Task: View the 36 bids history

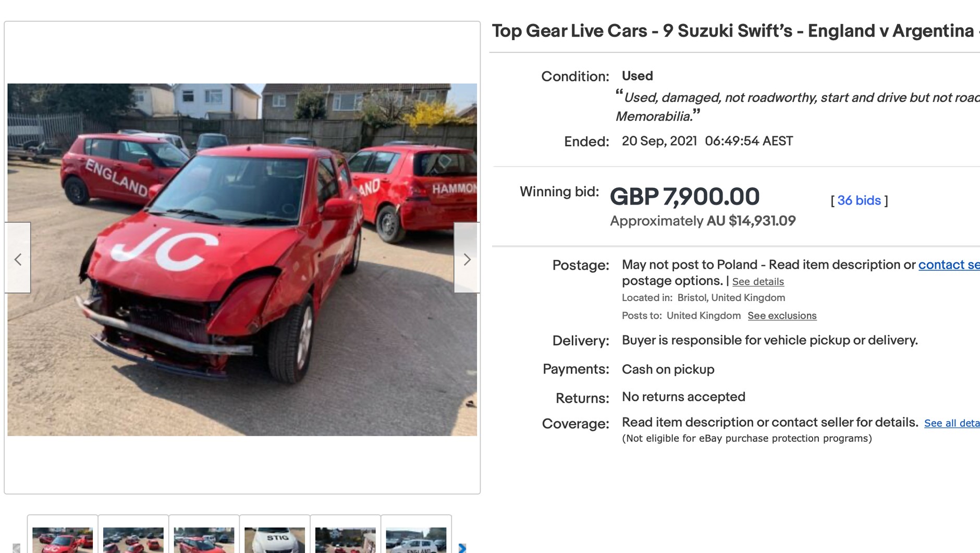Action: point(859,200)
